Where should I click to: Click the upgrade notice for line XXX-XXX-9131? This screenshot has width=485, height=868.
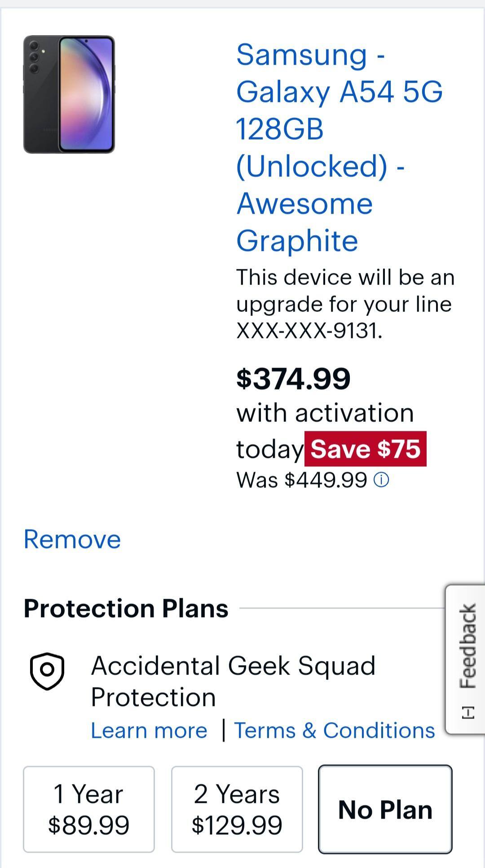[345, 304]
